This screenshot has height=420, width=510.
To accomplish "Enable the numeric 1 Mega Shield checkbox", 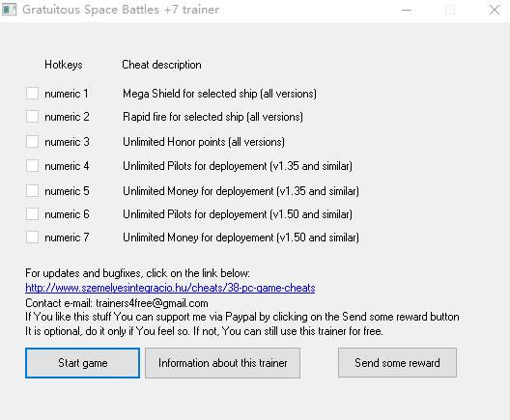I will [32, 94].
